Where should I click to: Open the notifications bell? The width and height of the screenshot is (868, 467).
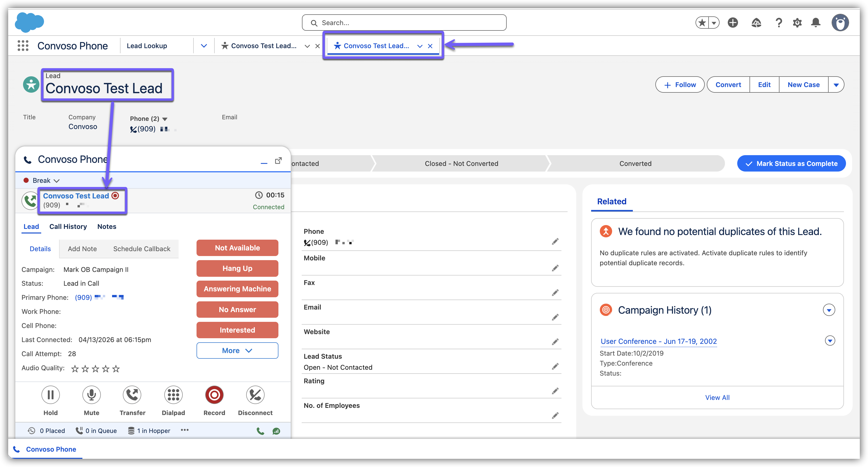click(x=816, y=23)
